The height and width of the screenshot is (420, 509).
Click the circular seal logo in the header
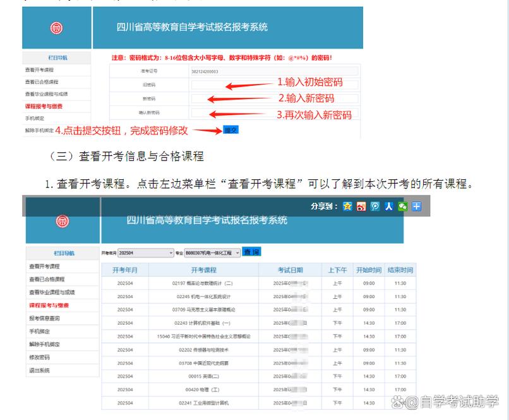click(56, 28)
